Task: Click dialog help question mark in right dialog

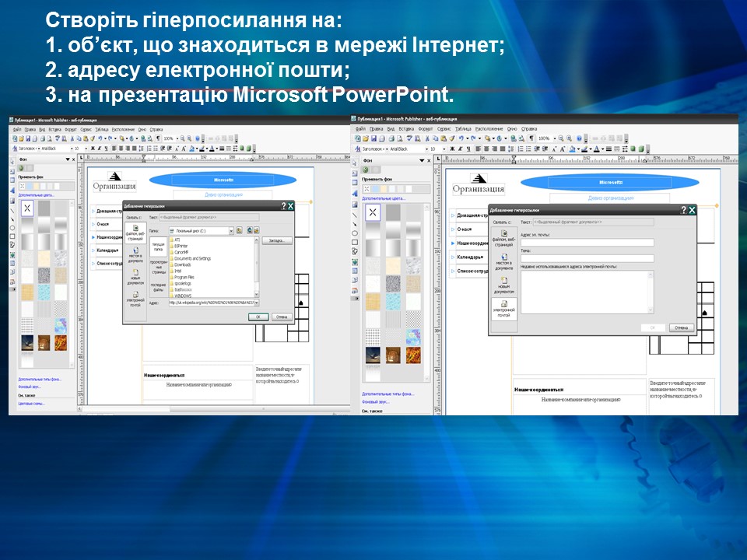Action: click(x=684, y=210)
